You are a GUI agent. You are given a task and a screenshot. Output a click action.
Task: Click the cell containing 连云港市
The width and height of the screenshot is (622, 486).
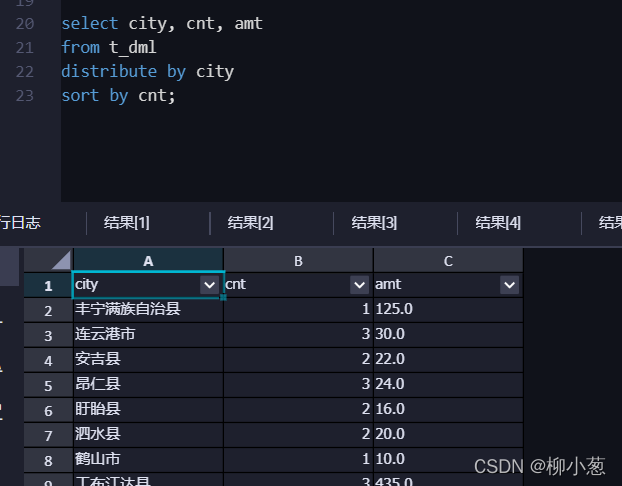click(148, 335)
